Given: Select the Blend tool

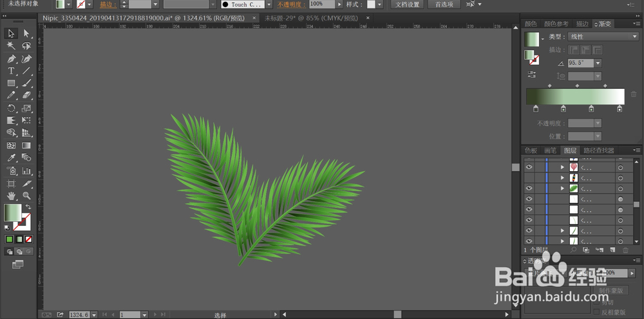Looking at the screenshot, I should pyautogui.click(x=26, y=158).
